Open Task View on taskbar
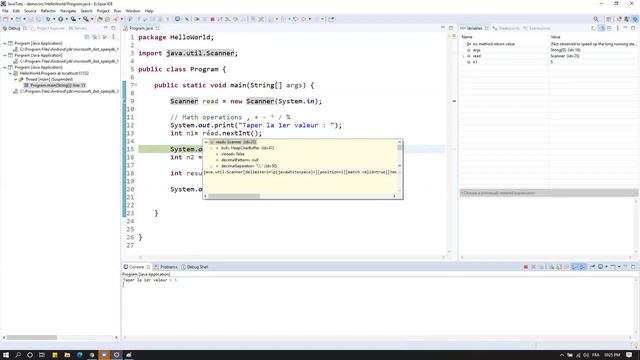Screen dimensions: 640x360 click(42, 355)
